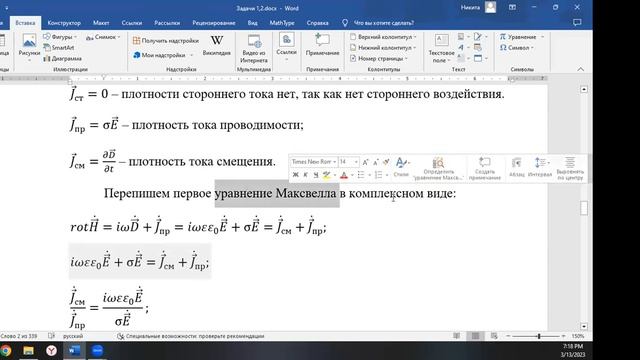Open File Explorer from the taskbar
This screenshot has height=360, width=640.
tap(28, 351)
